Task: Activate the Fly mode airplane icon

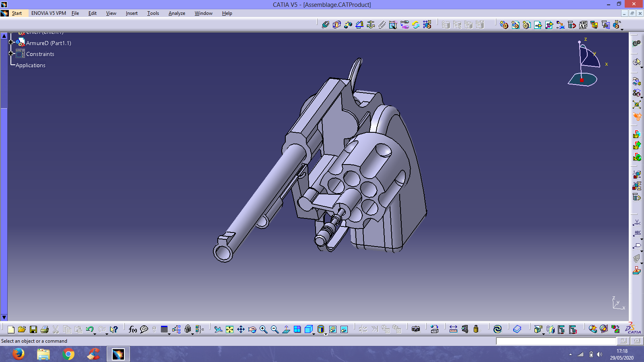Action: point(218,329)
